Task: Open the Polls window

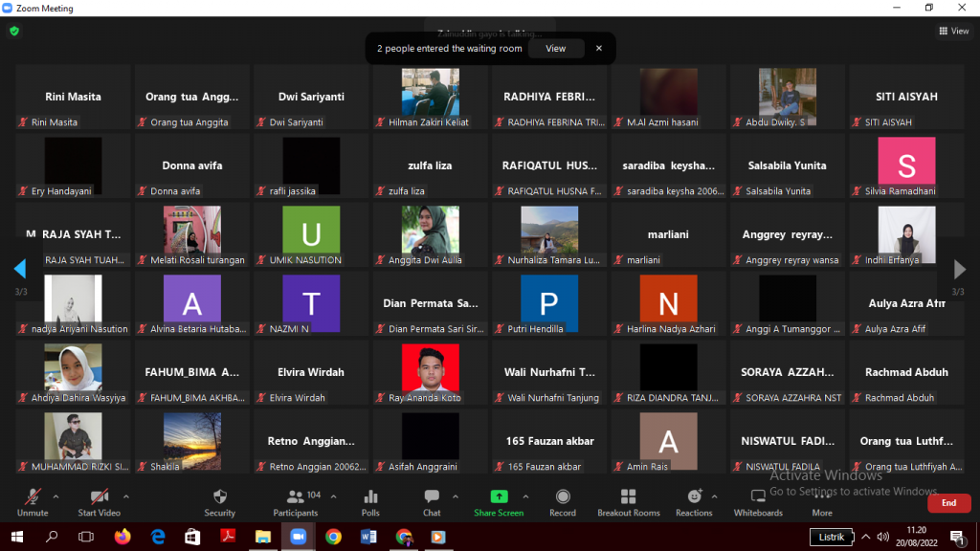Action: tap(370, 502)
